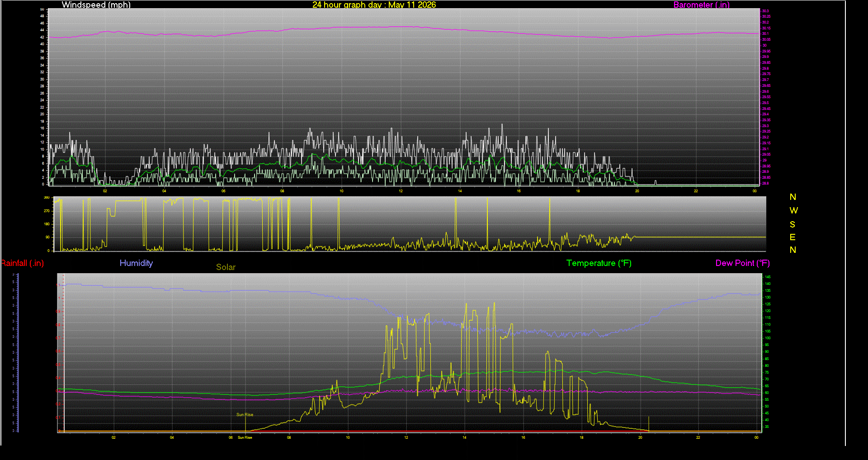This screenshot has width=868, height=460.
Task: Click '28.8' on the barometer axis
Action: pos(765,183)
